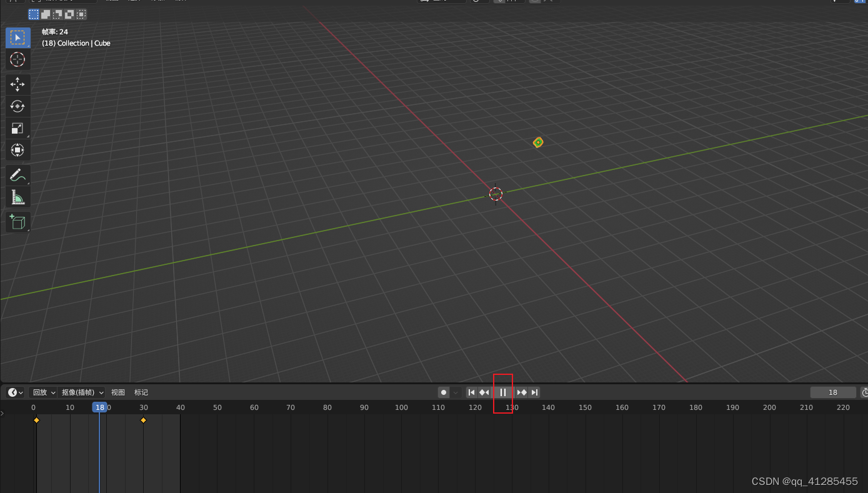
Task: Select the Transform tool
Action: click(17, 150)
